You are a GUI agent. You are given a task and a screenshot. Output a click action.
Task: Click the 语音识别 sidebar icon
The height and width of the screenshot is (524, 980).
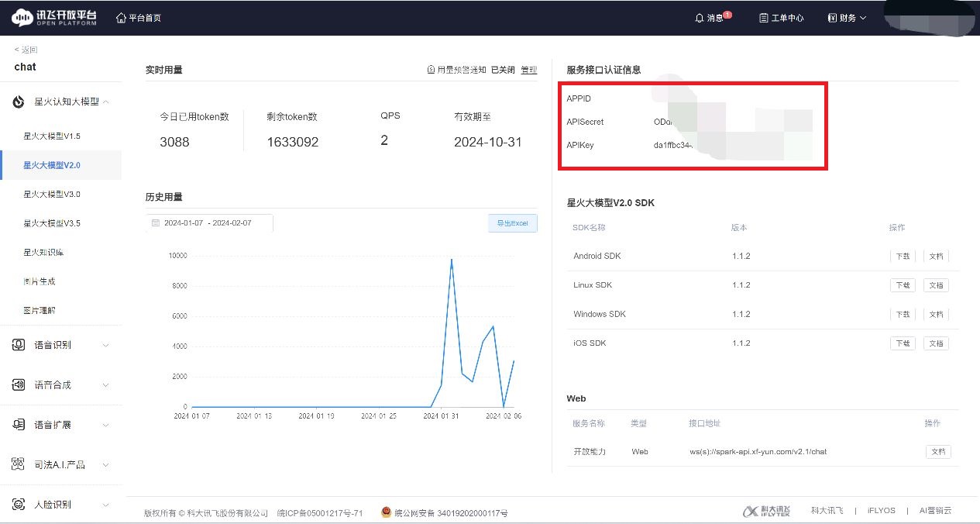[19, 345]
